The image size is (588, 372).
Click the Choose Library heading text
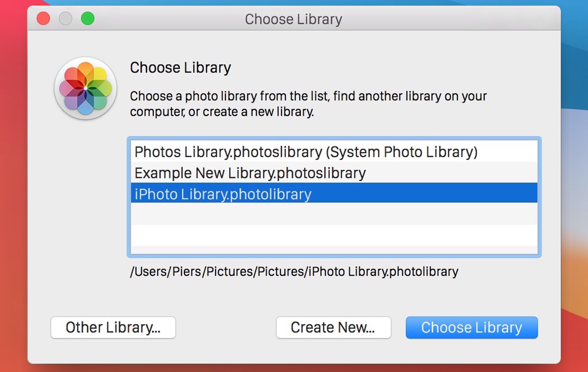coord(180,67)
